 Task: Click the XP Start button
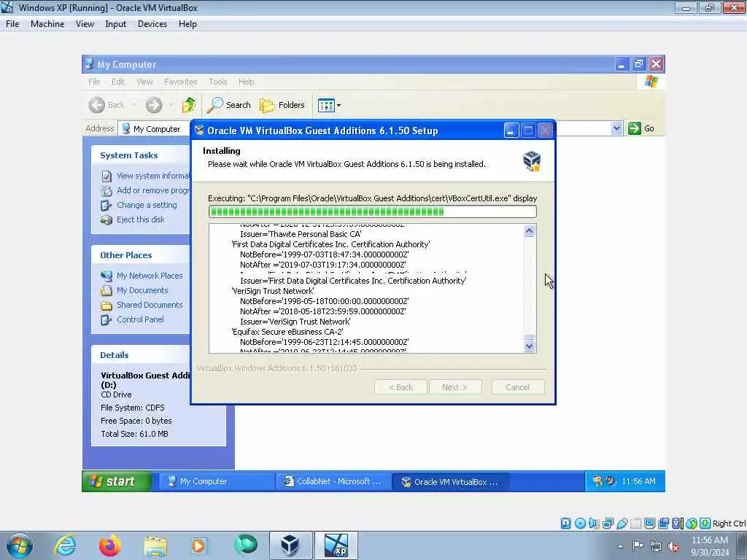117,481
